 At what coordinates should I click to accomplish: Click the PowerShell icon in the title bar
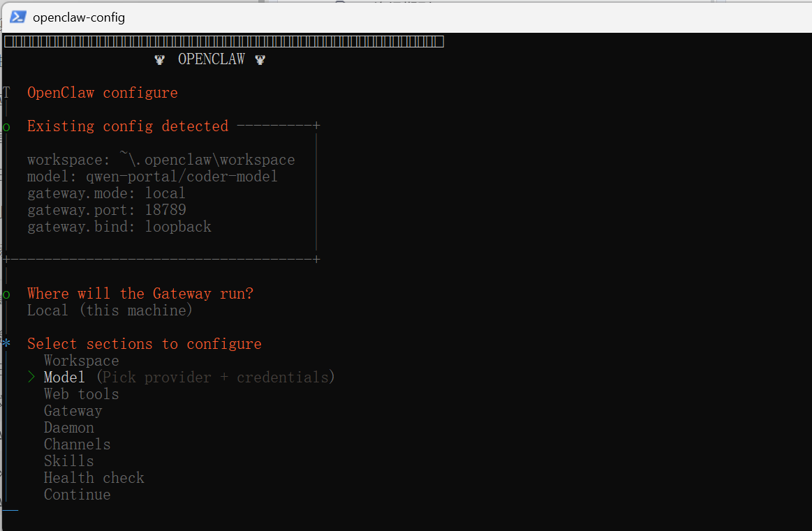(x=18, y=17)
